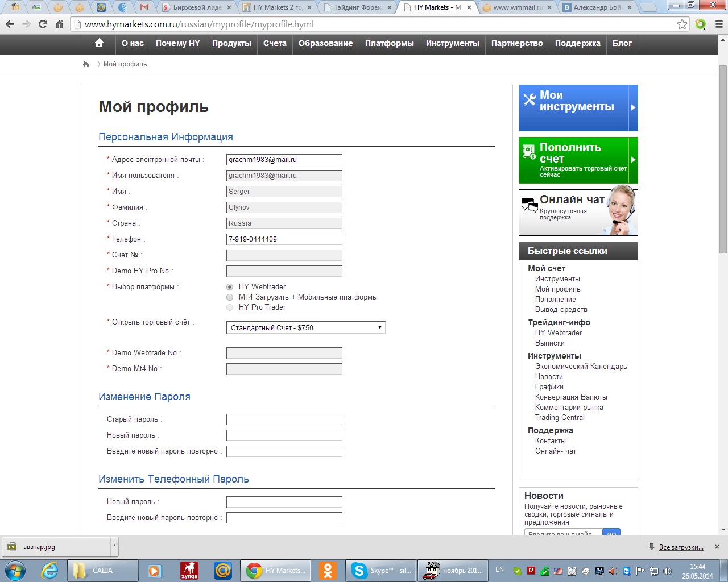728x582 pixels.
Task: Click the Адрес электронной почты input field
Action: (284, 160)
